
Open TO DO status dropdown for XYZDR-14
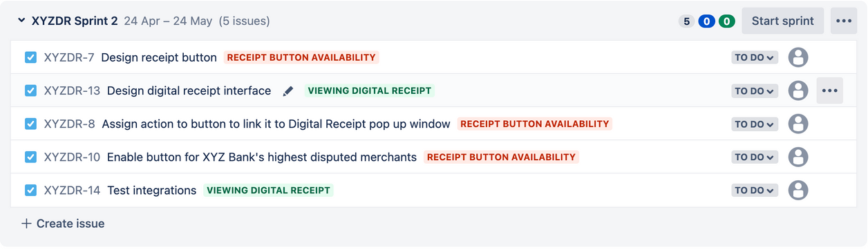point(755,190)
